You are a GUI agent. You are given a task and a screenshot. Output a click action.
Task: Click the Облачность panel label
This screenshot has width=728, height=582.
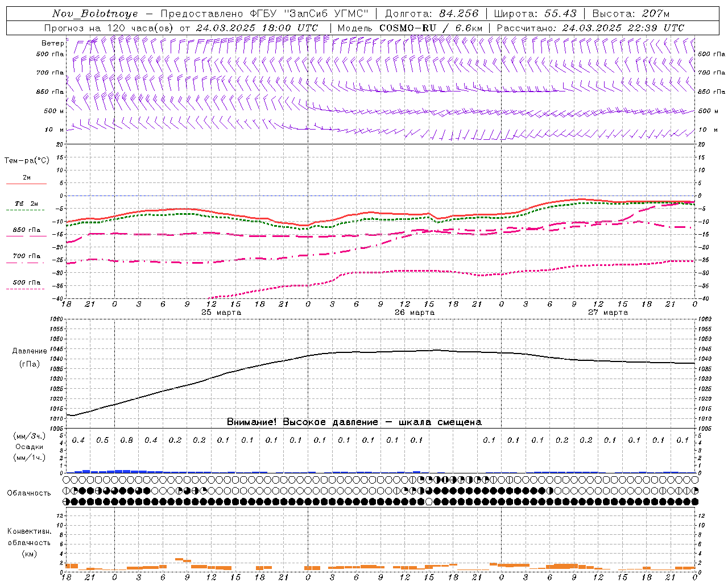pyautogui.click(x=29, y=493)
